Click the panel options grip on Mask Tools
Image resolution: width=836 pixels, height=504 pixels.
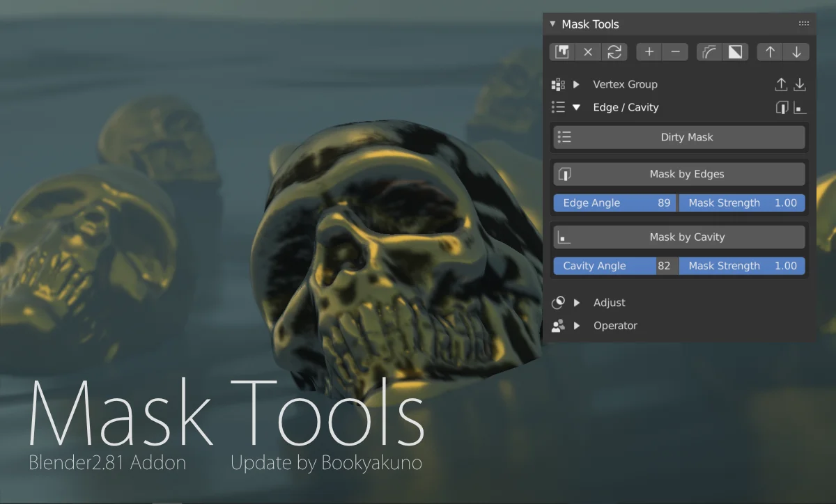(803, 23)
